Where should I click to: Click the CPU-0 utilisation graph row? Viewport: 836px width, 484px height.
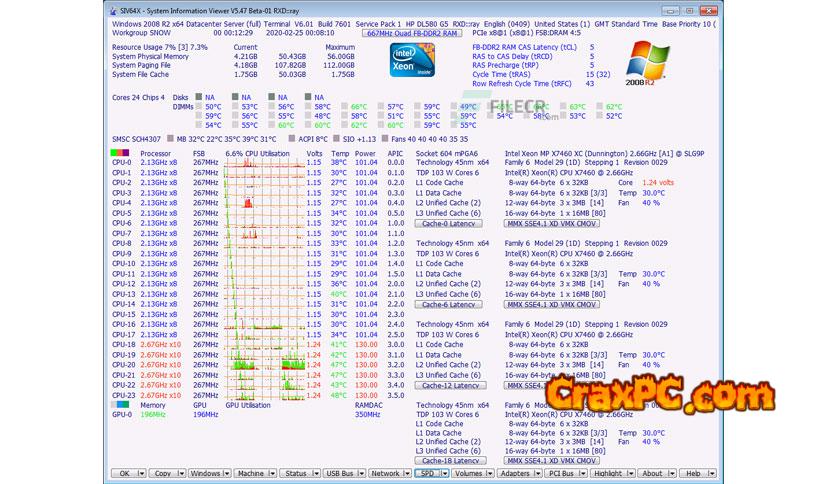click(263, 163)
